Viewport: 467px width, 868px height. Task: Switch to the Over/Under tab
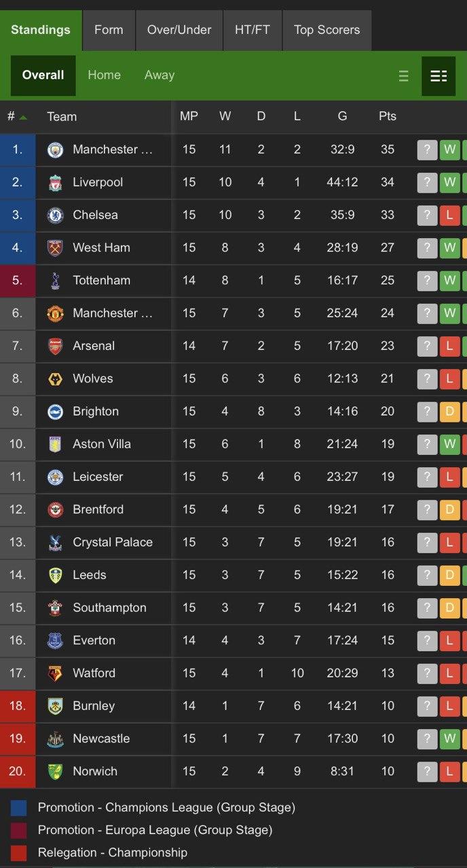[179, 30]
